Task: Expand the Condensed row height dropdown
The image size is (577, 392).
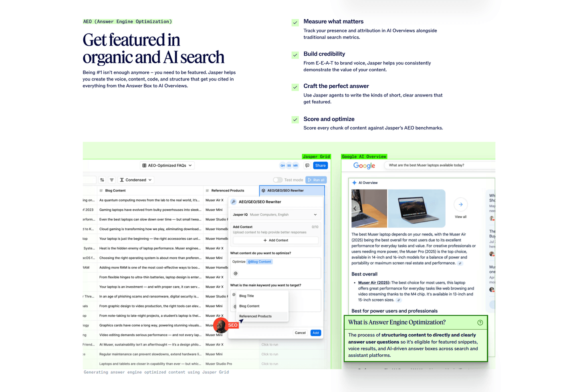Action: tap(136, 180)
